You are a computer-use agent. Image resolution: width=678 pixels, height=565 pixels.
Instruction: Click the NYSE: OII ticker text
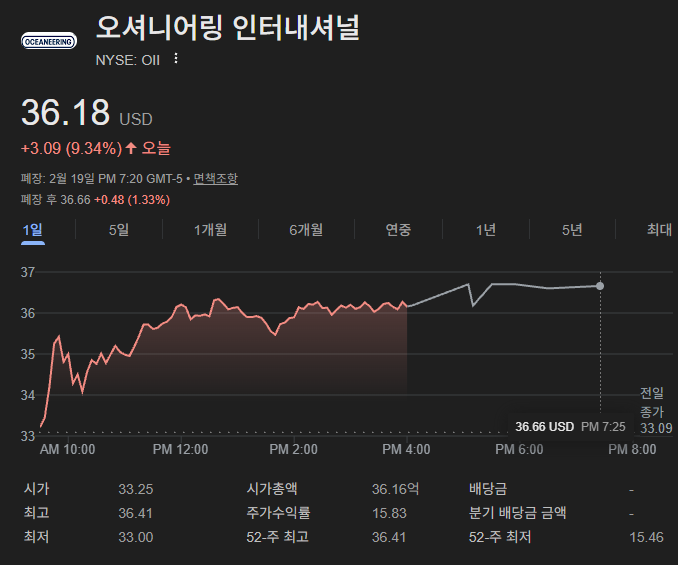pyautogui.click(x=128, y=60)
